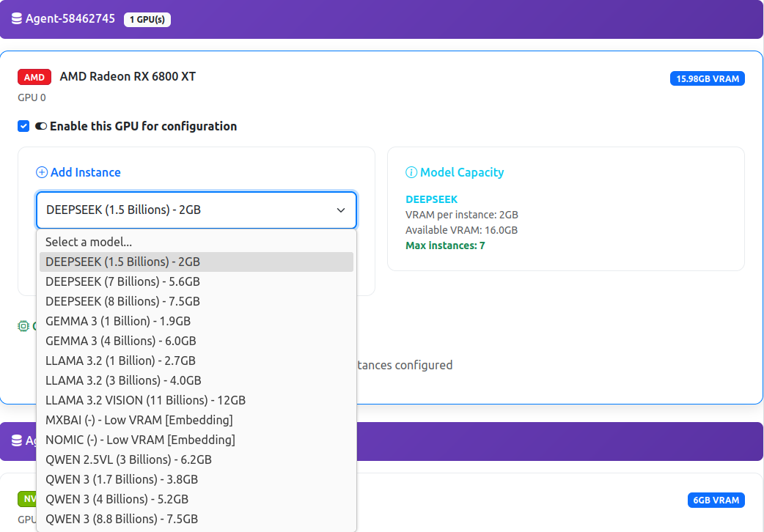Choose LLAMA 3.2 VISION (11 Billions) option
This screenshot has height=532, width=764.
pyautogui.click(x=145, y=400)
